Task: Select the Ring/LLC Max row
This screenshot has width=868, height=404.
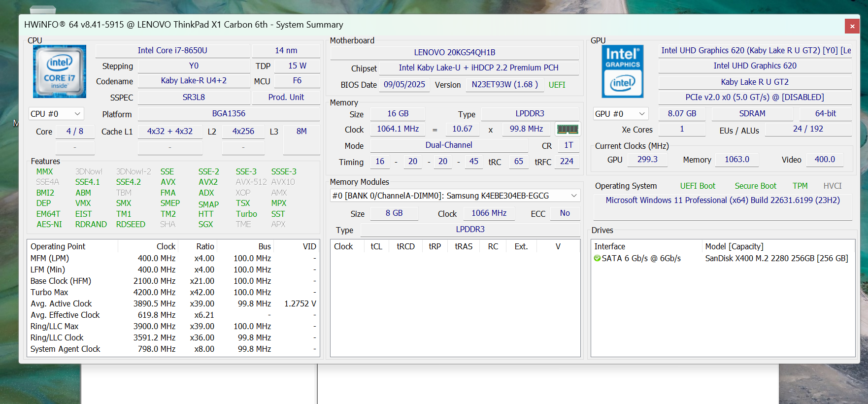Action: click(x=173, y=326)
